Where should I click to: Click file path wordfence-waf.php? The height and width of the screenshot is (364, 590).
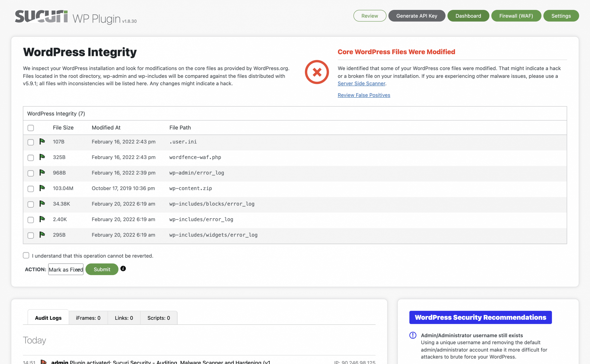pos(195,157)
